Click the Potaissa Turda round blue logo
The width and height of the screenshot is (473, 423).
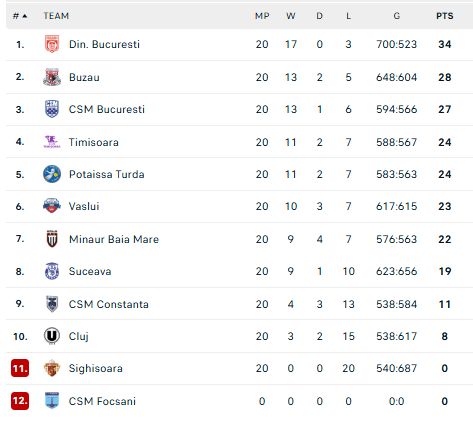[52, 174]
